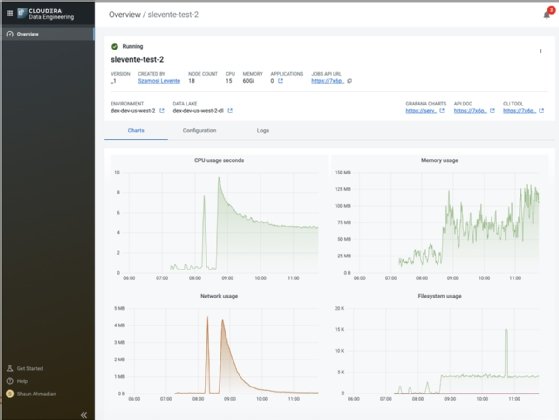Open data lake external link icon
The width and height of the screenshot is (559, 420).
pos(230,111)
